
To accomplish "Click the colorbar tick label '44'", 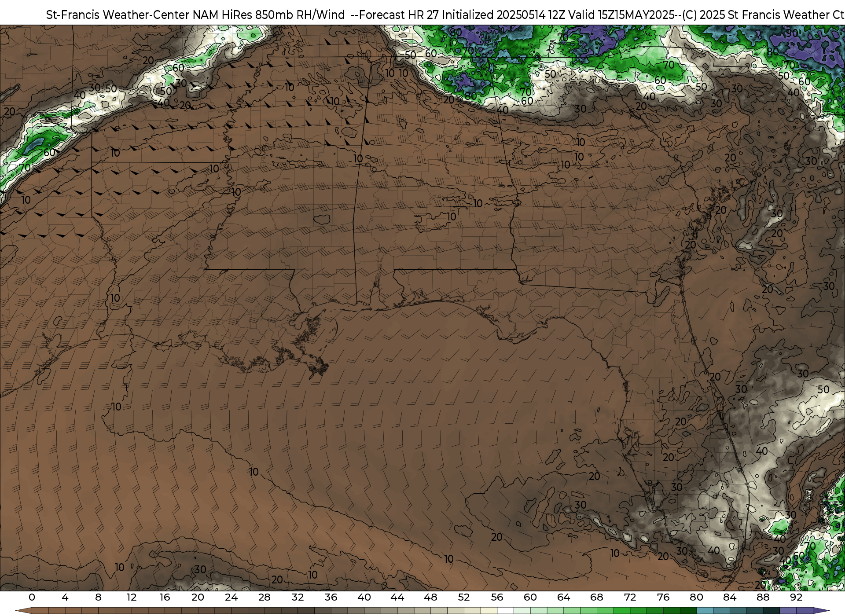I will point(397,597).
